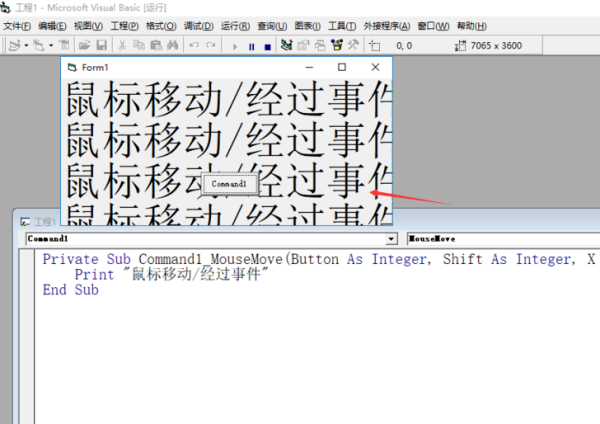The width and height of the screenshot is (600, 424).
Task: Open the 查询(U) menu
Action: [272, 26]
